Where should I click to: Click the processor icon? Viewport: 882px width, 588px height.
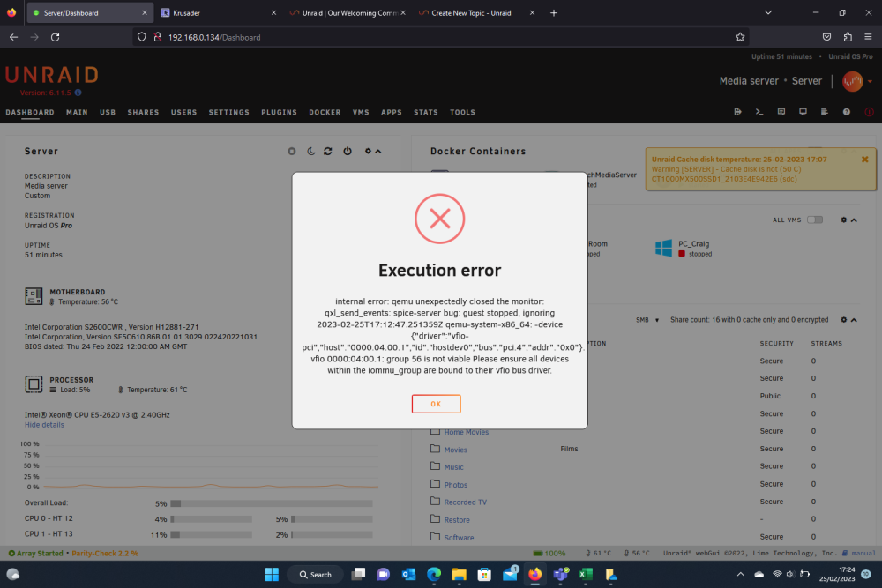[34, 384]
